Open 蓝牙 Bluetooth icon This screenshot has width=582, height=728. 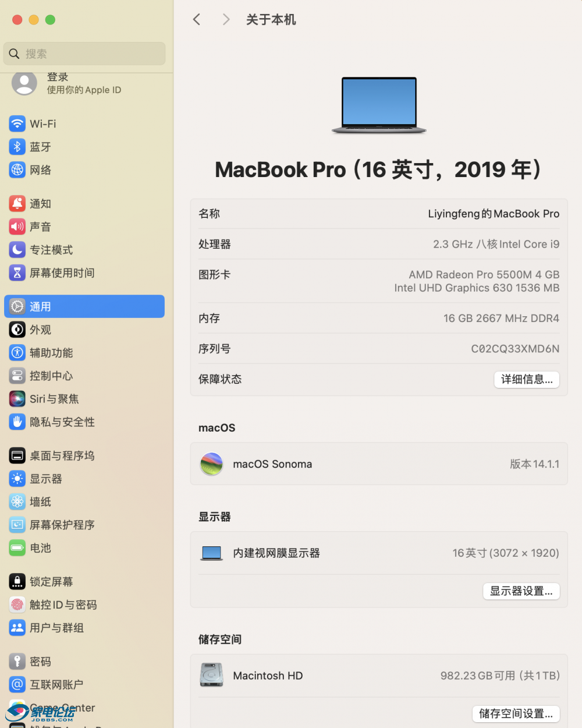point(17,147)
